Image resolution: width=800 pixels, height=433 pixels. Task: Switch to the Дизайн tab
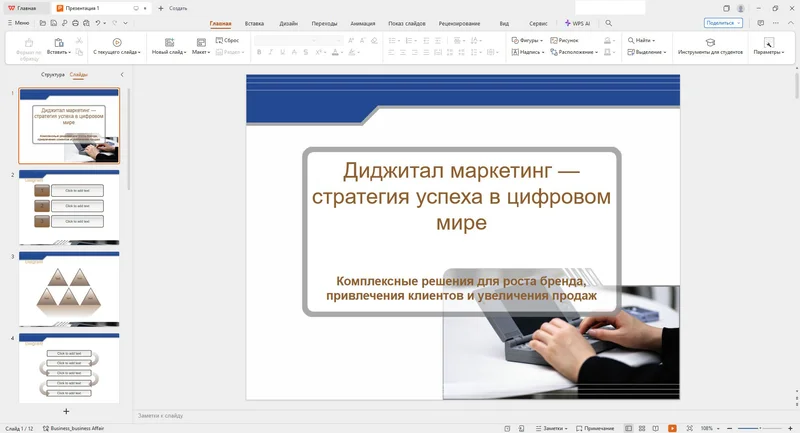click(x=288, y=23)
